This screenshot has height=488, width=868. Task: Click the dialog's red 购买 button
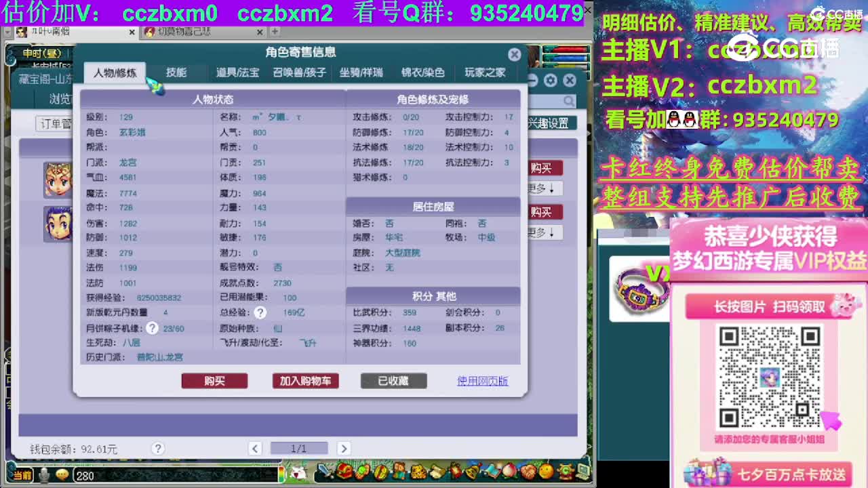pyautogui.click(x=214, y=381)
